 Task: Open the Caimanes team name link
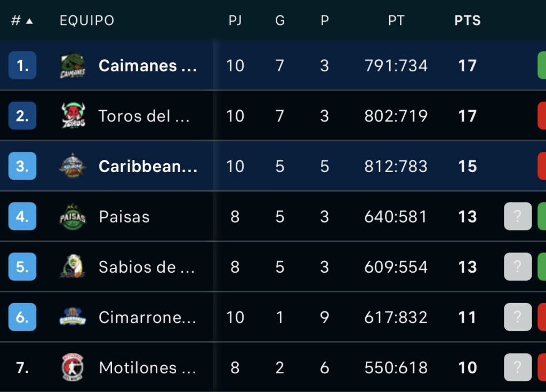pos(148,66)
